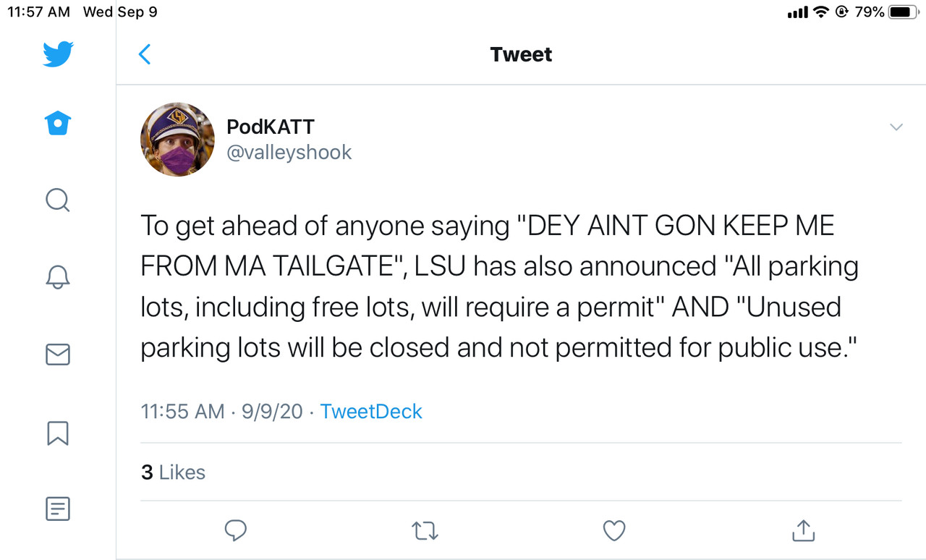The width and height of the screenshot is (926, 560).
Task: Open Lists icon in sidebar
Action: 58,509
